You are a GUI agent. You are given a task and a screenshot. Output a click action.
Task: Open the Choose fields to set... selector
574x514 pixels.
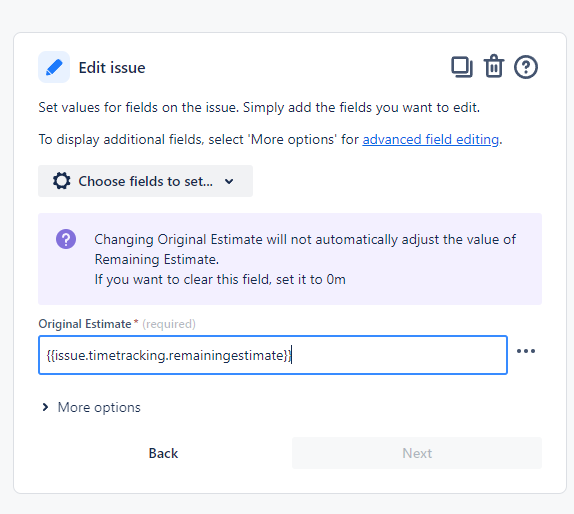(145, 181)
